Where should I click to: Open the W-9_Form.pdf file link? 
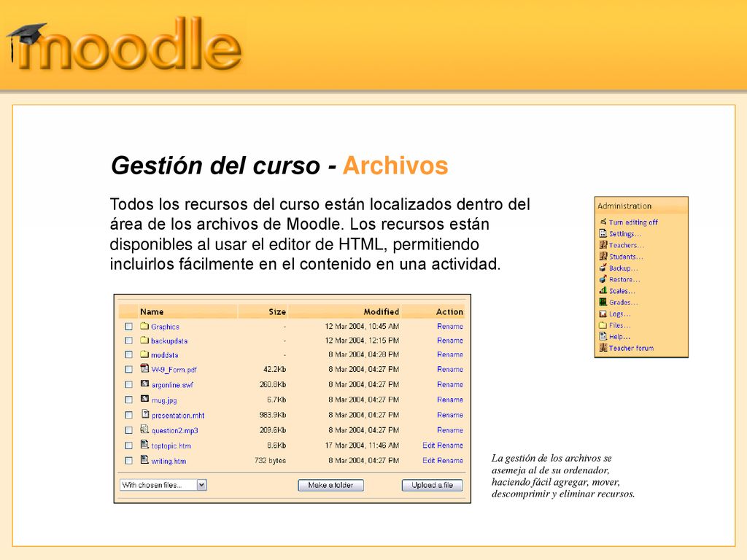click(174, 370)
